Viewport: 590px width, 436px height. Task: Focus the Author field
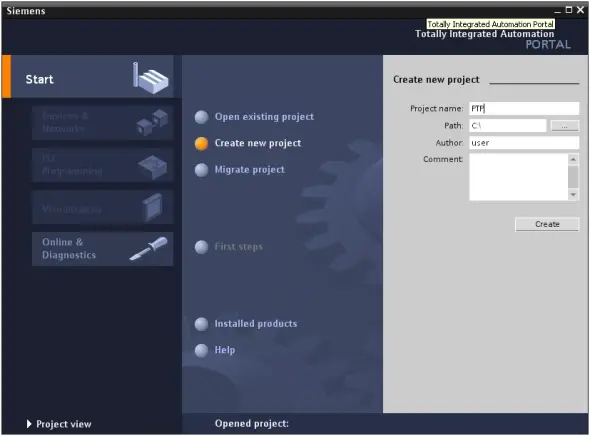point(524,143)
